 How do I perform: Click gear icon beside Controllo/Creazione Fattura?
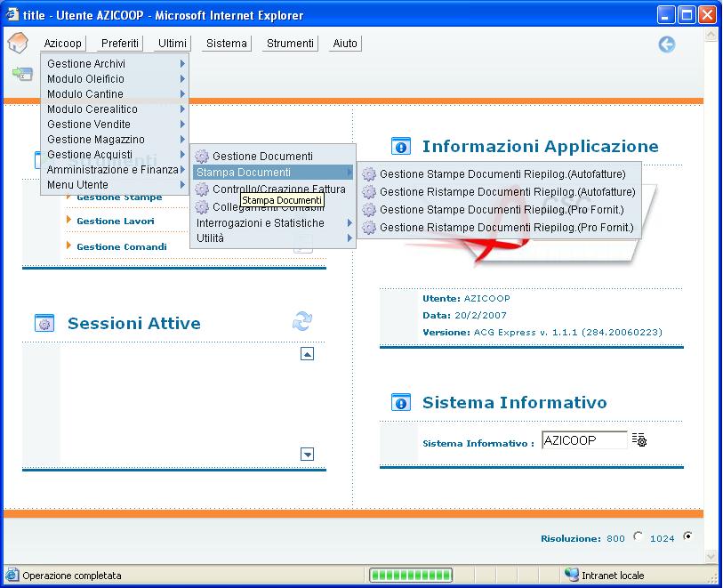pos(202,189)
